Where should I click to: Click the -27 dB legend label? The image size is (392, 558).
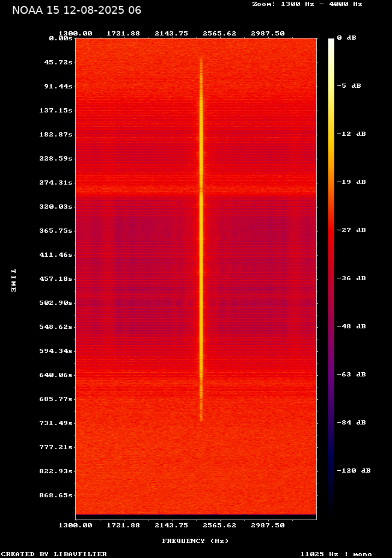(352, 230)
